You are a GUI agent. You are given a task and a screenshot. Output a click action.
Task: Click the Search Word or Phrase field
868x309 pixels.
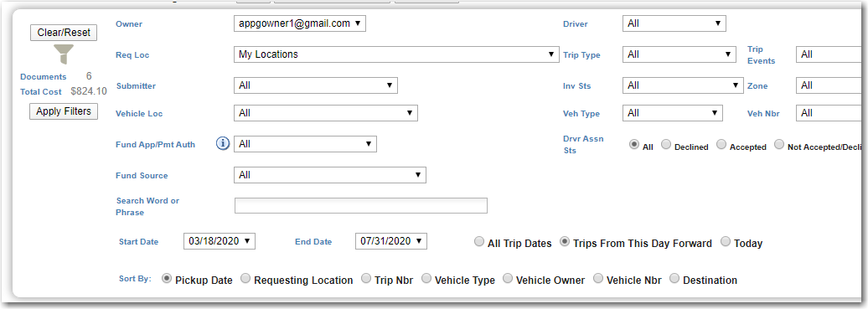[x=361, y=205]
